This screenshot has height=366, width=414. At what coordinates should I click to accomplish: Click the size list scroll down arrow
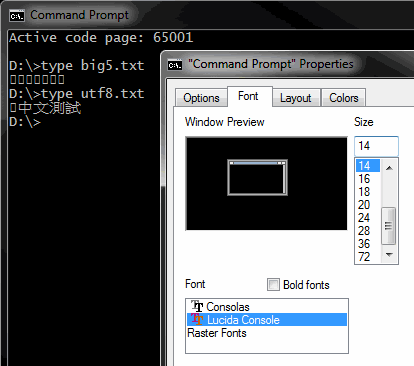click(x=389, y=255)
